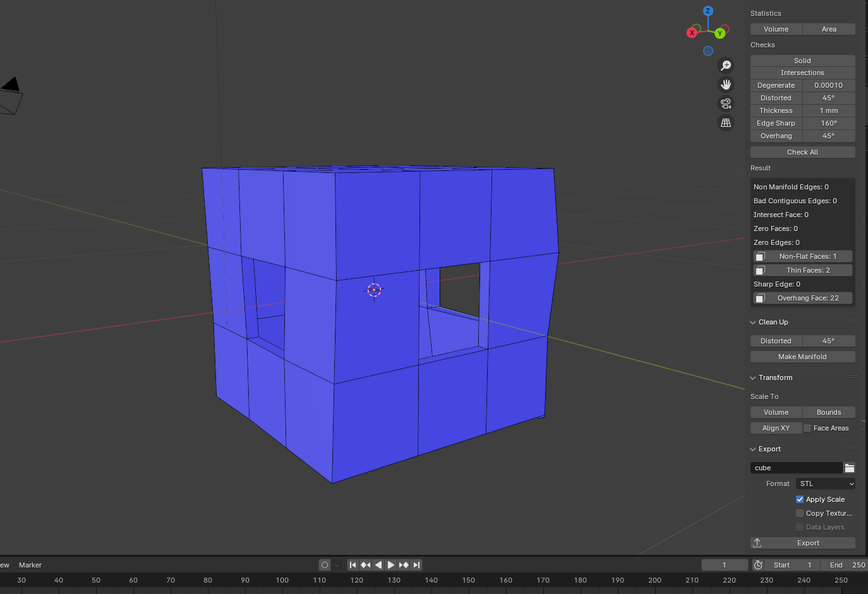
Task: Click timeline frame number 100
Action: [x=282, y=580]
